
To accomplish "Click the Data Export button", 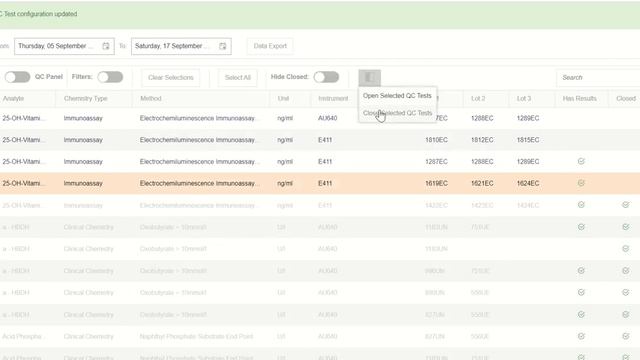I will click(x=270, y=46).
